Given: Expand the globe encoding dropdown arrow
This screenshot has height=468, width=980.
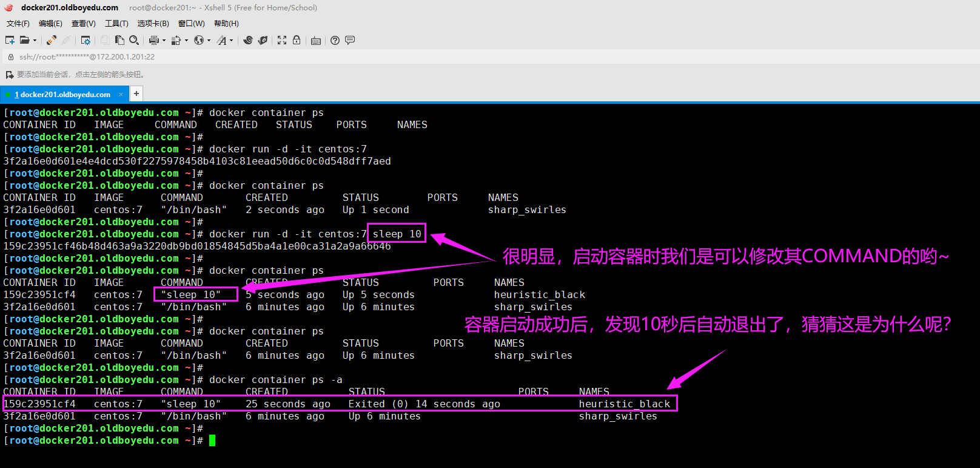Looking at the screenshot, I should coord(209,41).
